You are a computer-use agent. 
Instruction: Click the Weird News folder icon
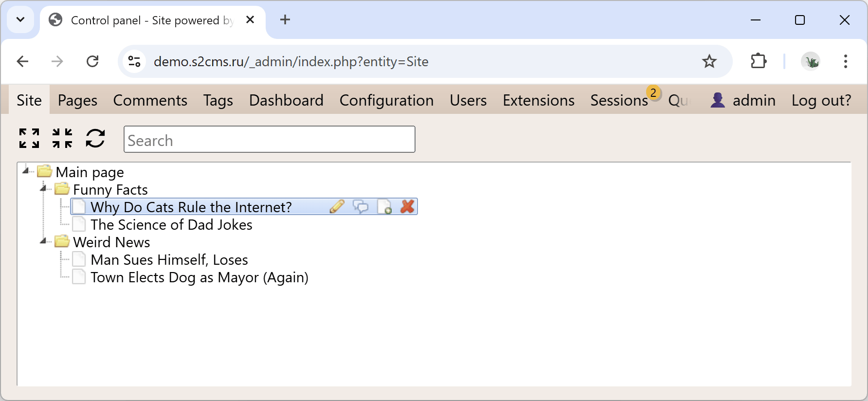(62, 241)
